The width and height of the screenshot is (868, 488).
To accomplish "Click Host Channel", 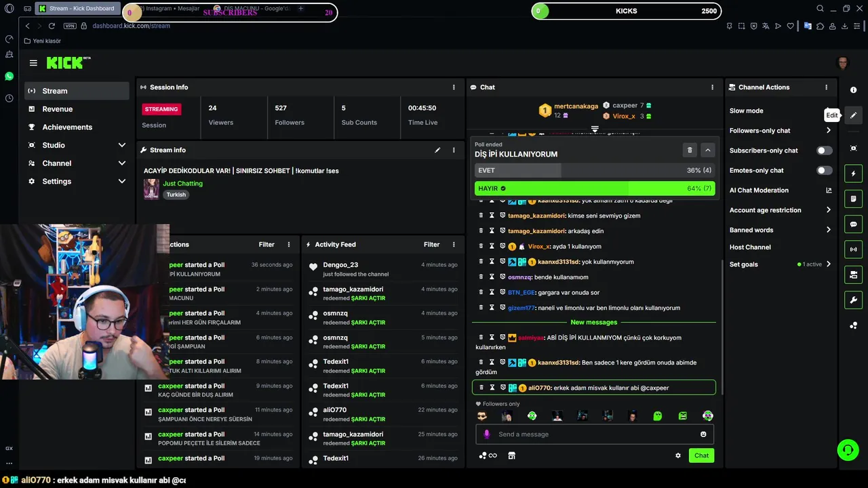I will click(750, 247).
